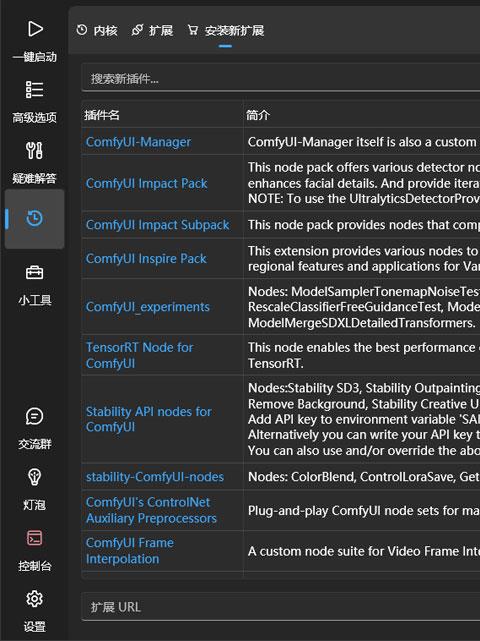Click the plug icon on 扩展 tab

137,30
